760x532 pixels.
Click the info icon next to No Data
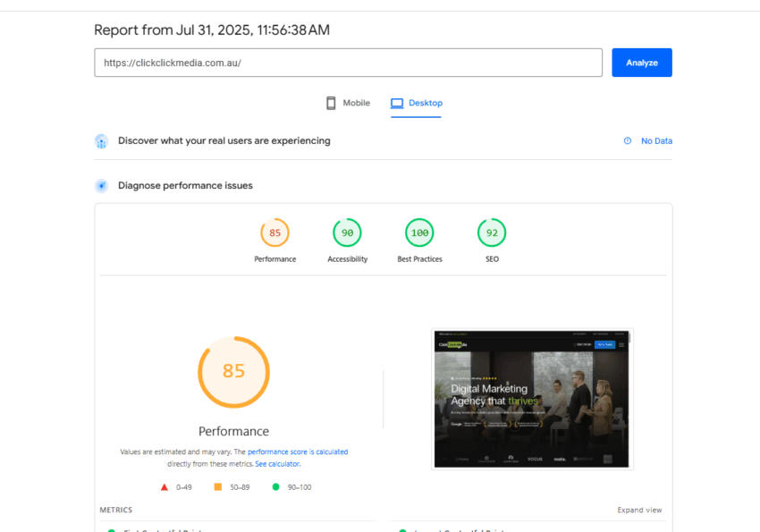[629, 140]
